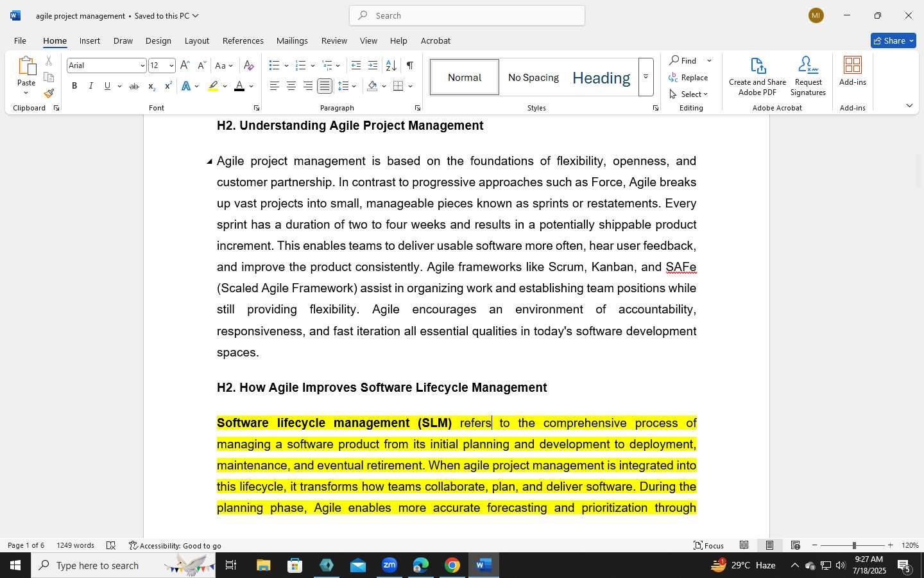The height and width of the screenshot is (578, 924).
Task: Click zoom out minus icon
Action: point(815,545)
